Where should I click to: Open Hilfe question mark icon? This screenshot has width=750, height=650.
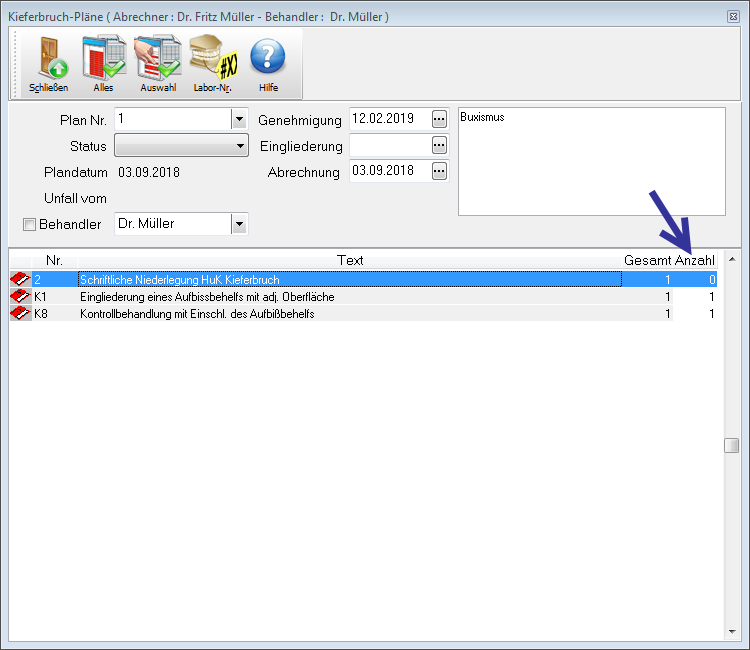268,58
